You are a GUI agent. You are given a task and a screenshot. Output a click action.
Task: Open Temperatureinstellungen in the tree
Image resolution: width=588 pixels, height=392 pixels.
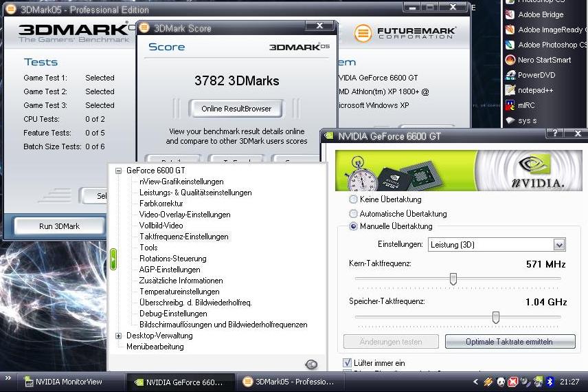[x=179, y=292]
